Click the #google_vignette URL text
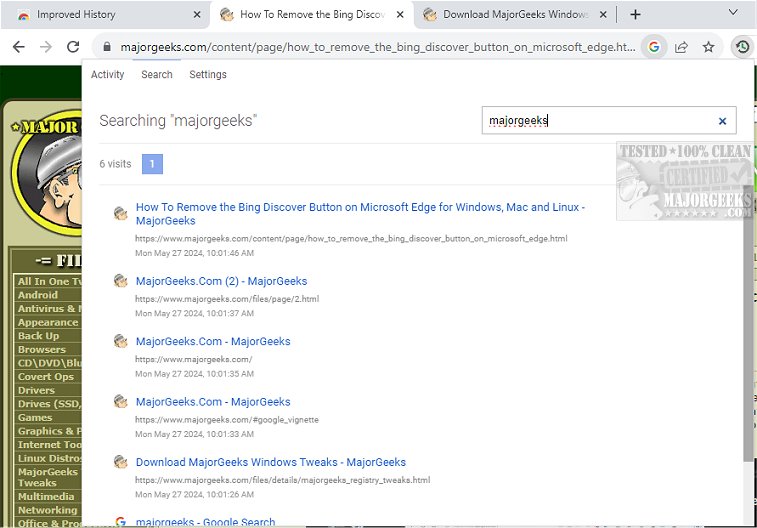This screenshot has width=757, height=528. coord(227,419)
